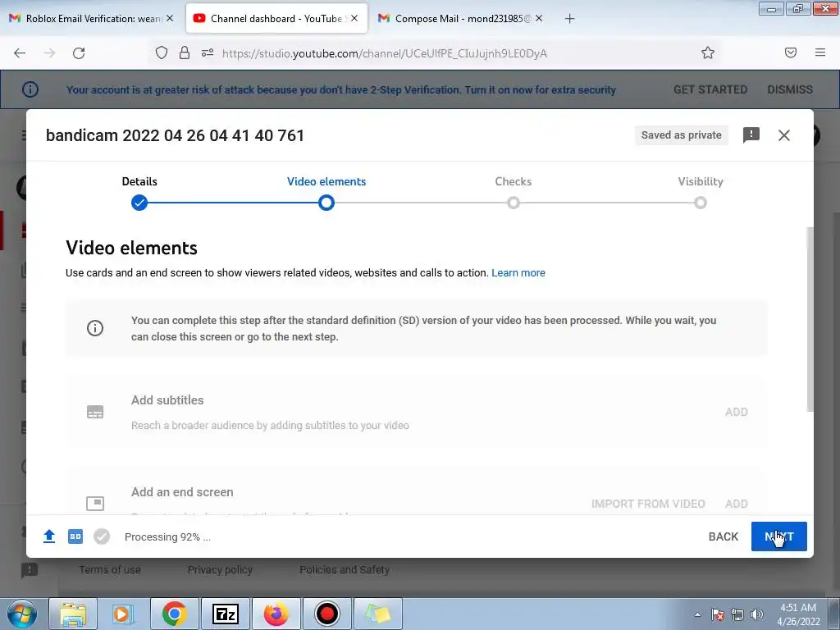
Task: Send feedback via the exclamation icon
Action: pyautogui.click(x=751, y=135)
